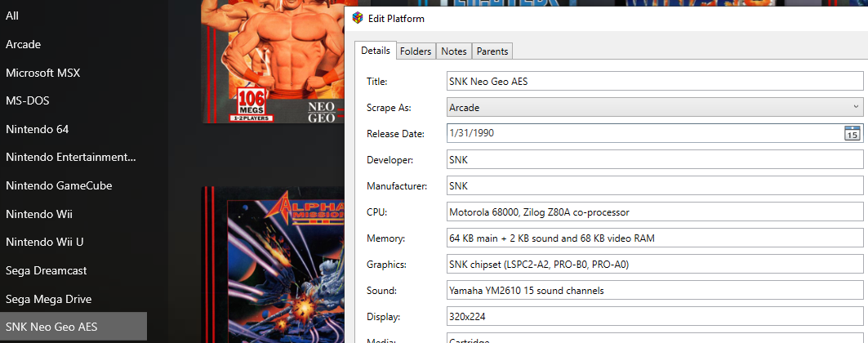This screenshot has width=868, height=343.
Task: Click the Developer input field
Action: tap(655, 160)
